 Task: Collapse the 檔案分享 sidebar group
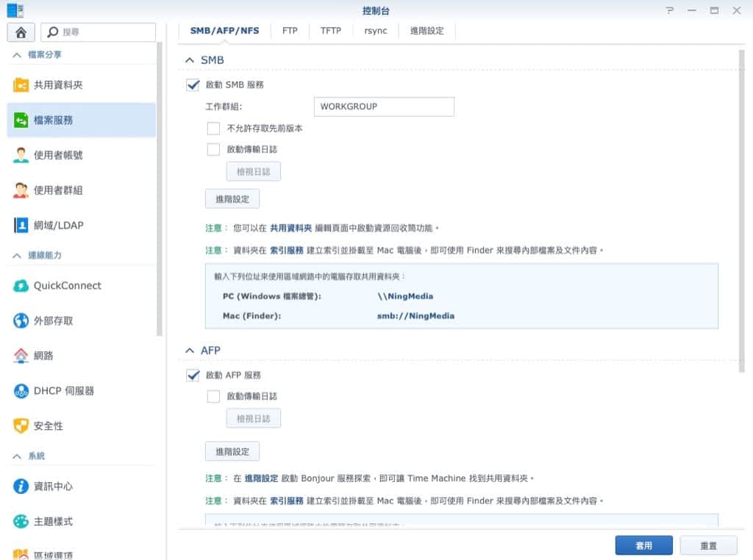[17, 55]
